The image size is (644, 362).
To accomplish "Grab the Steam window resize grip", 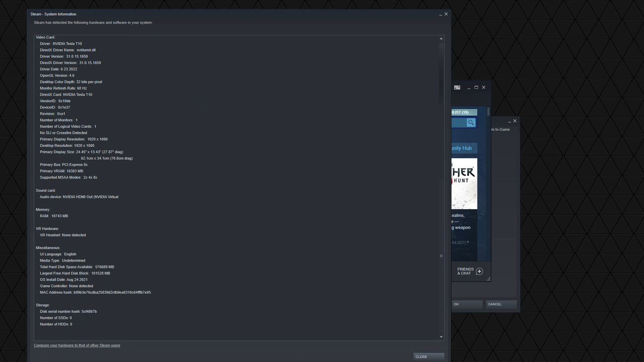I will 488,279.
